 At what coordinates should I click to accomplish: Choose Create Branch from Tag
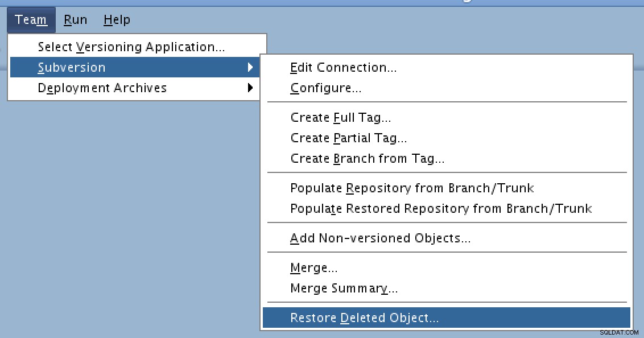pyautogui.click(x=447, y=159)
